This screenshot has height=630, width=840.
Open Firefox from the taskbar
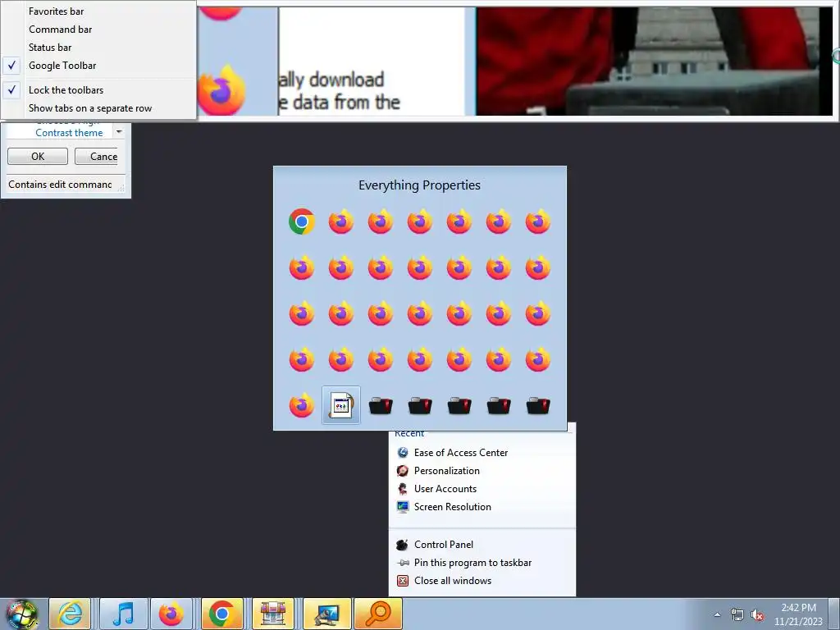(x=171, y=614)
